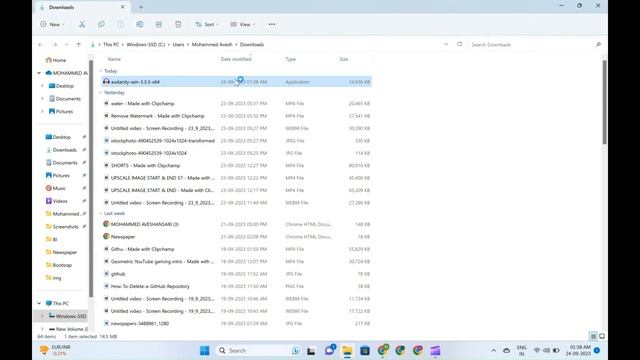Screen dimensions: 640x360
Task: Click the search magnifier icon in search box
Action: click(598, 44)
